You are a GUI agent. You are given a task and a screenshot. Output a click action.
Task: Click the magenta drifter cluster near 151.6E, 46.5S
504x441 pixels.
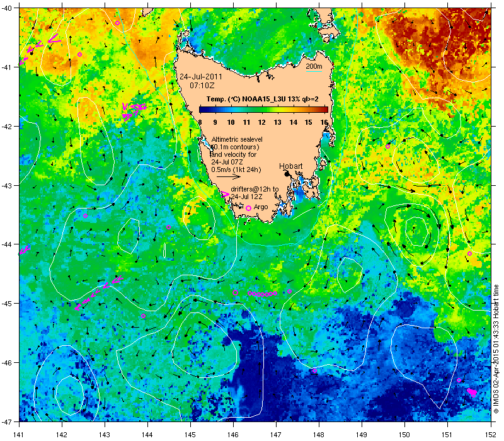click(x=472, y=392)
